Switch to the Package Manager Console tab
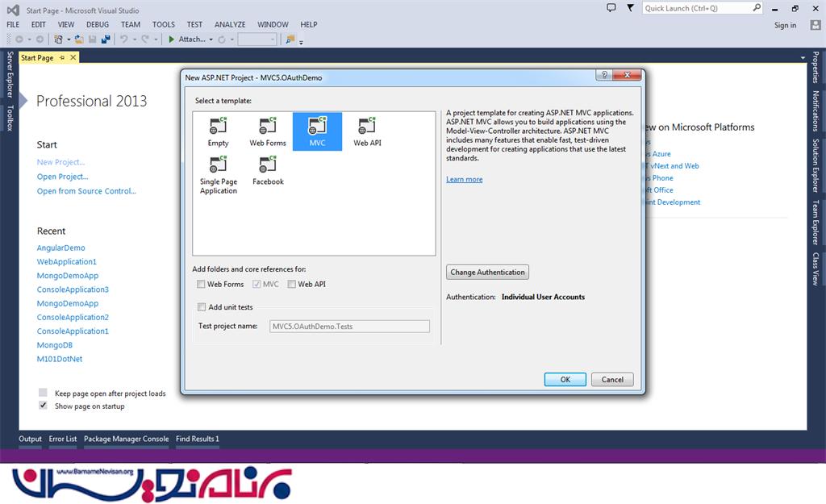The width and height of the screenshot is (826, 504). (127, 439)
